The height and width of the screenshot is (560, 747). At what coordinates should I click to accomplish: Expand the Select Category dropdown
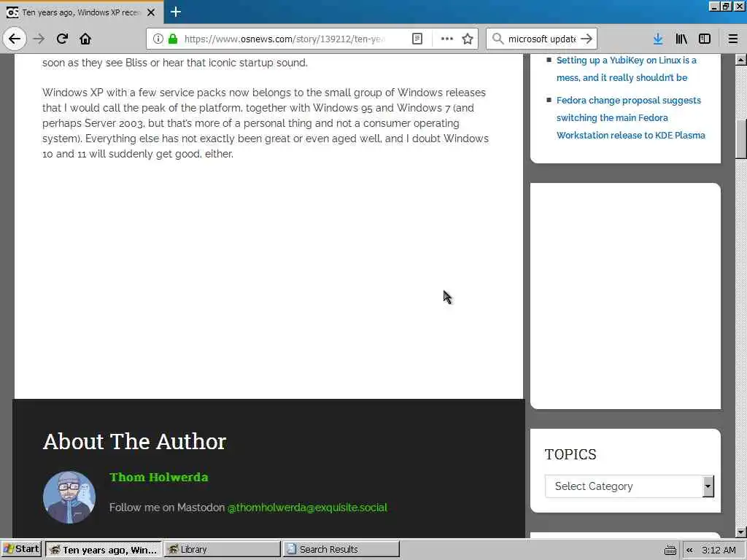pyautogui.click(x=630, y=486)
